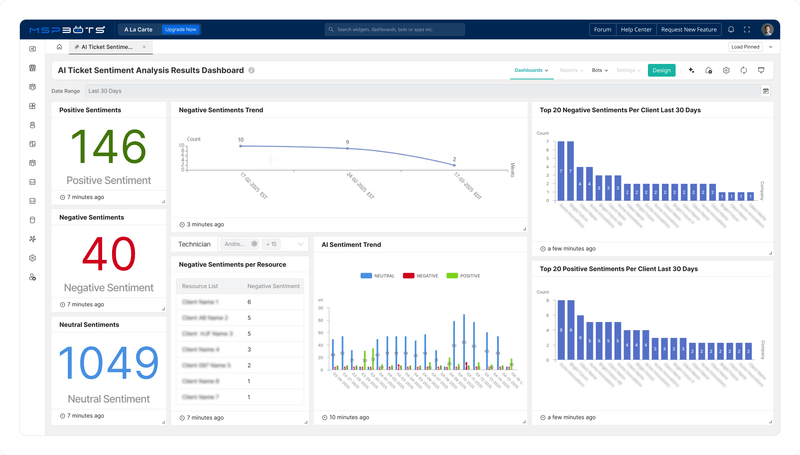Select the AI Ticket Sentiment tab
800x455 pixels.
point(109,47)
